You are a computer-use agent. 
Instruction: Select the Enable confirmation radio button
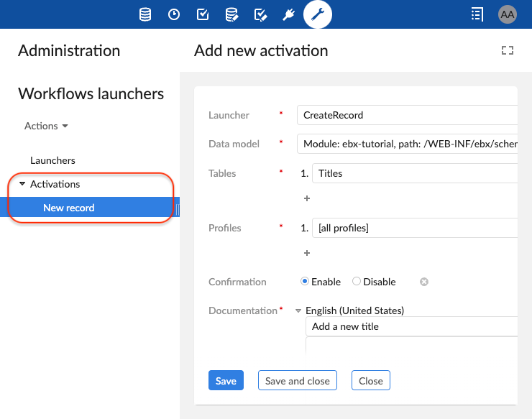click(x=305, y=282)
